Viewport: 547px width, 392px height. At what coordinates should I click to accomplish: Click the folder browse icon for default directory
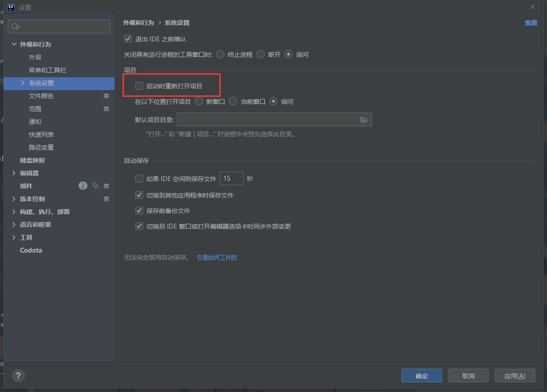[363, 120]
